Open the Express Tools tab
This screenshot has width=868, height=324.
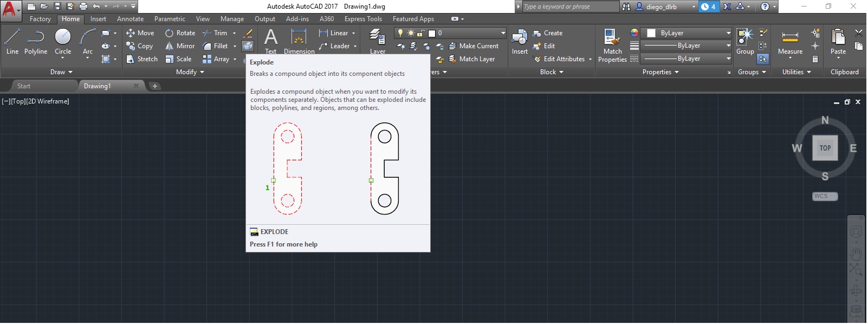pyautogui.click(x=363, y=19)
